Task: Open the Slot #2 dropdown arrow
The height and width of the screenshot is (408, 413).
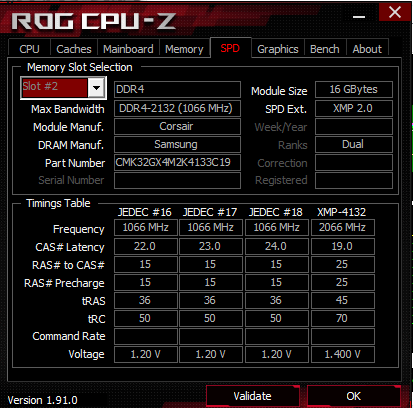Action: coord(96,88)
